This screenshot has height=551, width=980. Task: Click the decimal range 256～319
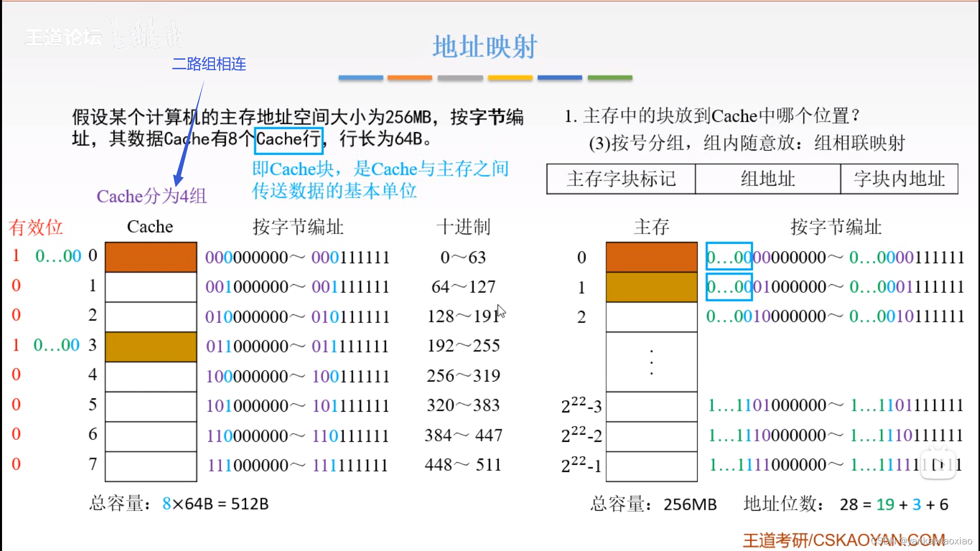pyautogui.click(x=463, y=376)
